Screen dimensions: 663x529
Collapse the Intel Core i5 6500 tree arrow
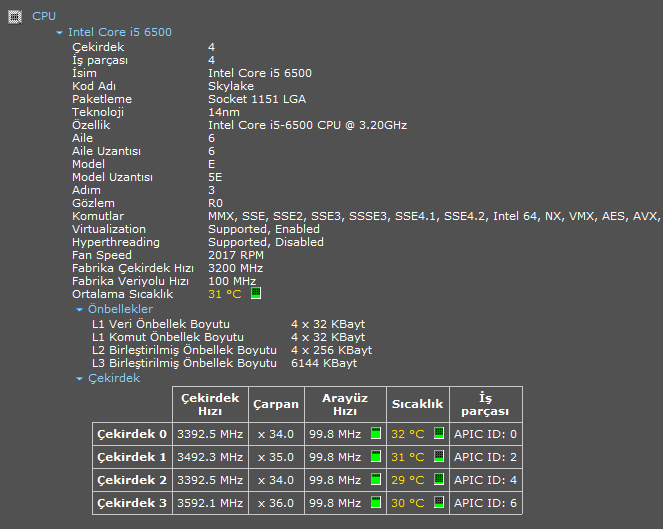click(x=60, y=33)
